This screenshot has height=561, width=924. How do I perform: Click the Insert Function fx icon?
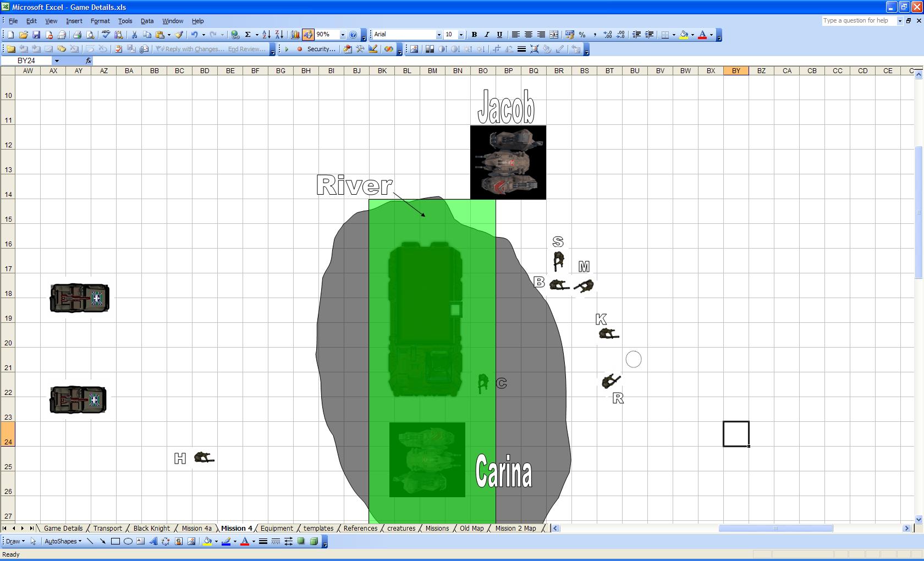(89, 61)
